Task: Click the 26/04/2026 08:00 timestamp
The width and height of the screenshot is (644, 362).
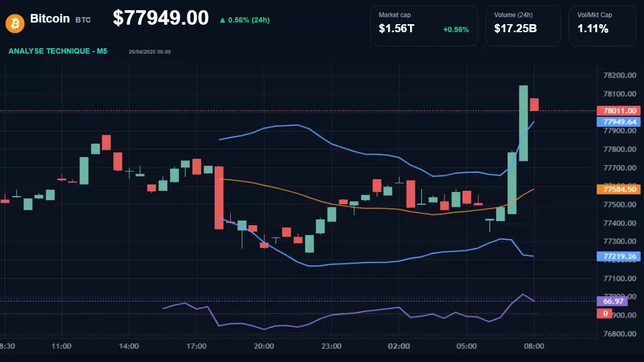Action: (149, 51)
